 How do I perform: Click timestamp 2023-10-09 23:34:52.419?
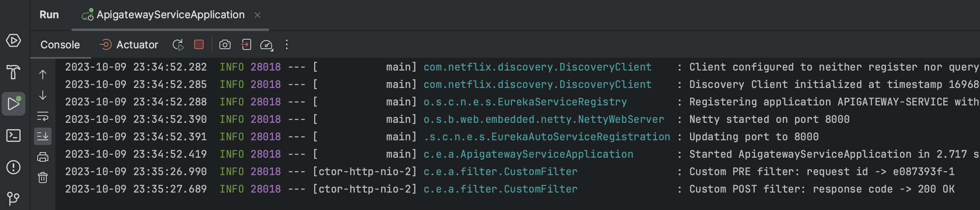click(136, 154)
